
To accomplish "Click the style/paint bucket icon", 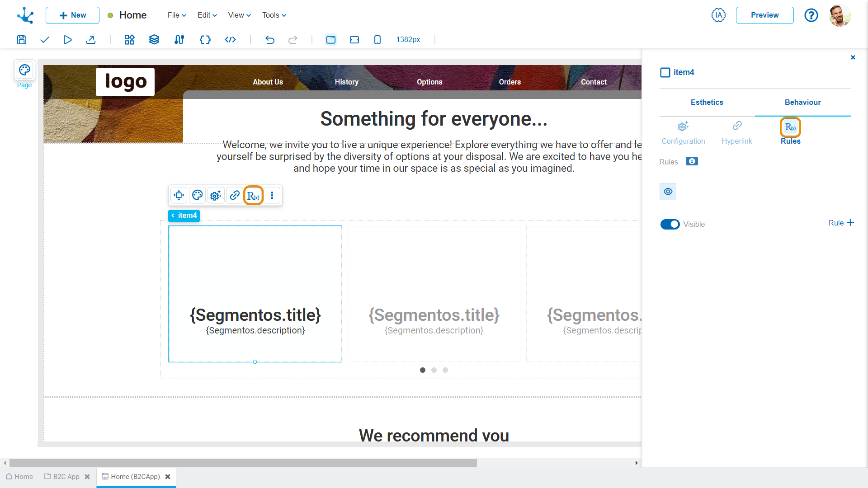I will (198, 196).
